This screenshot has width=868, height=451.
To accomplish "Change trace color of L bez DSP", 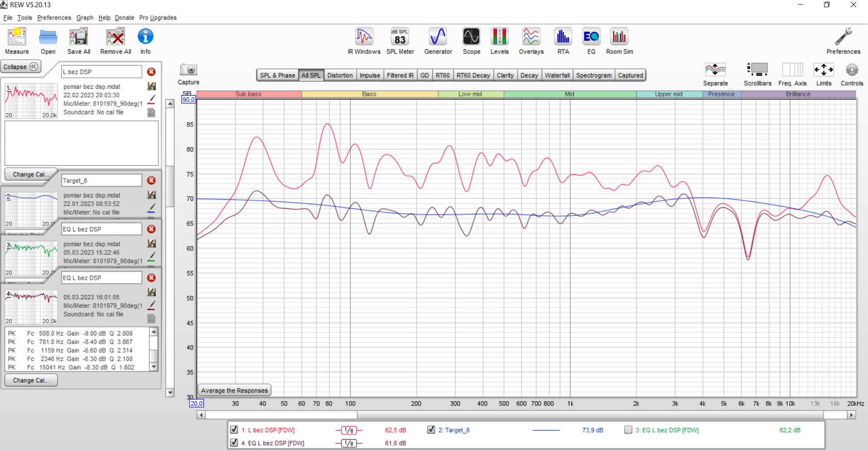I will click(152, 99).
